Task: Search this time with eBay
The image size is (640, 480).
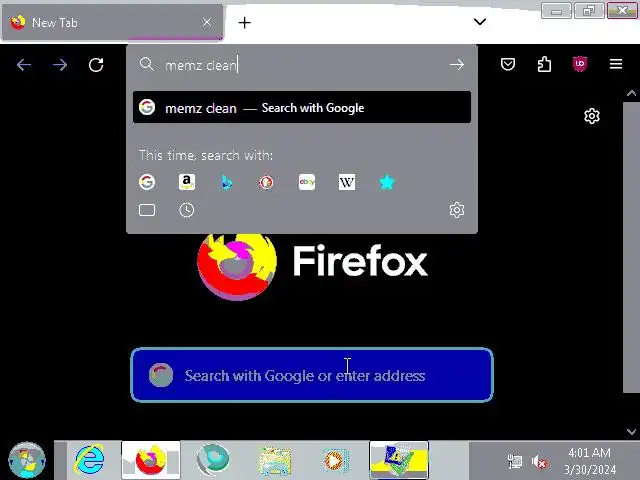Action: coord(307,182)
